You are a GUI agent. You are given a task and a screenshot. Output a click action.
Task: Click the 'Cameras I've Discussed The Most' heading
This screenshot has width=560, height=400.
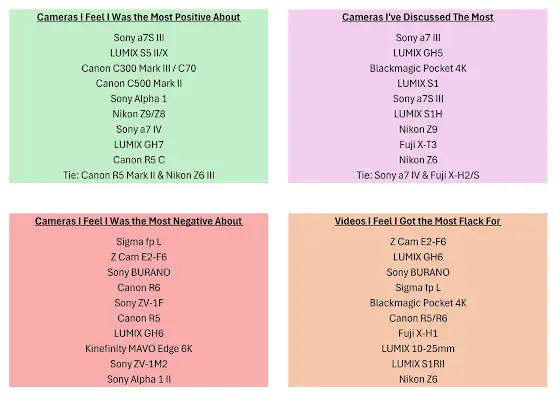coord(418,17)
